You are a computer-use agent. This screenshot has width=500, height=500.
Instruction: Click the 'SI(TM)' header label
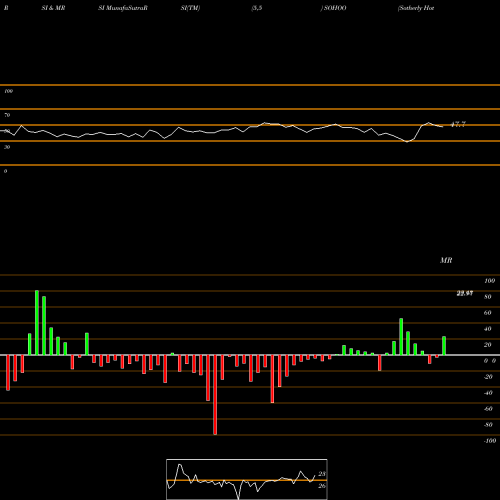pyautogui.click(x=190, y=8)
